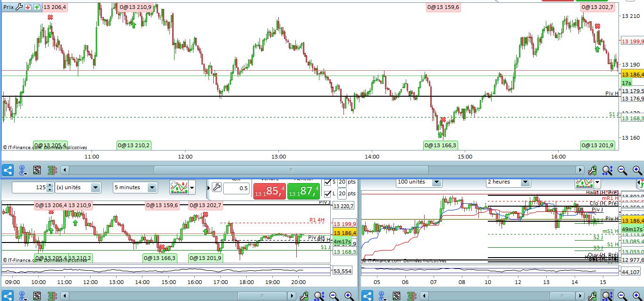
Task: Click the right scroll arrow of main chart scrollbar
Action: [581, 170]
